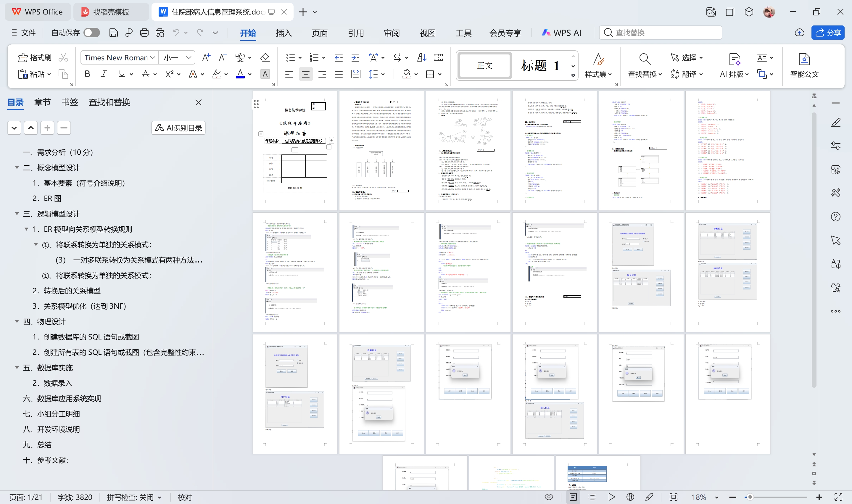Image resolution: width=852 pixels, height=504 pixels.
Task: Apply bold formatting with the B icon
Action: [87, 74]
